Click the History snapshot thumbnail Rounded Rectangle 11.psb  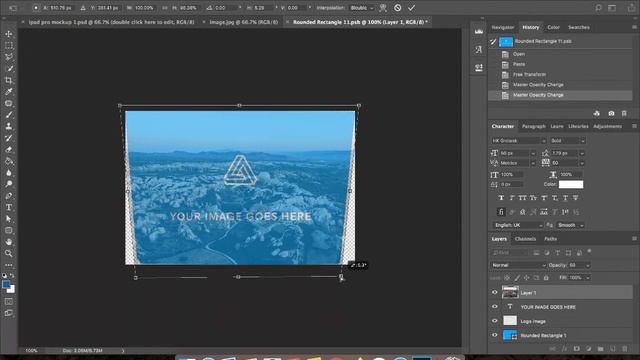(x=506, y=41)
